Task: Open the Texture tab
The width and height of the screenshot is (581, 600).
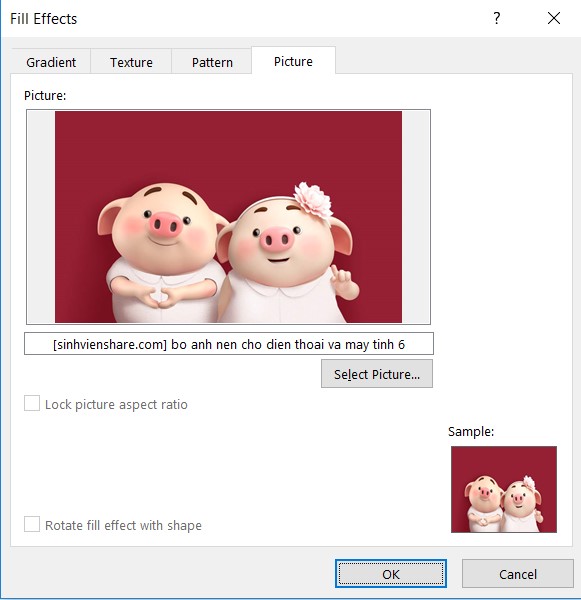Action: (x=131, y=62)
